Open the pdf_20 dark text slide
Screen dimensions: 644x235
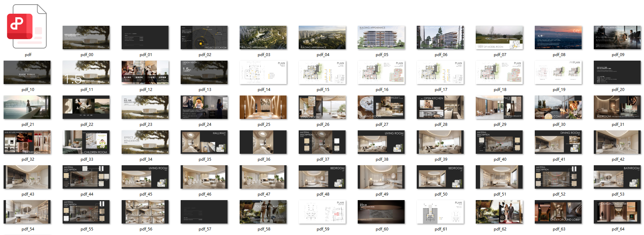(x=617, y=72)
